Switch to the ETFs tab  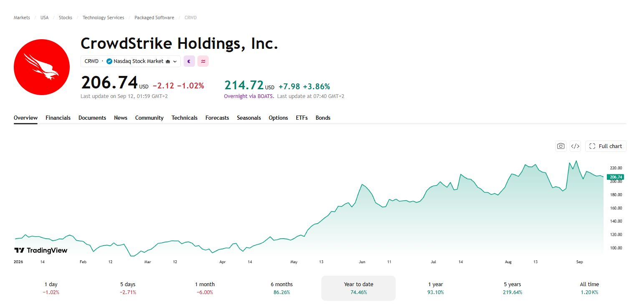click(302, 118)
